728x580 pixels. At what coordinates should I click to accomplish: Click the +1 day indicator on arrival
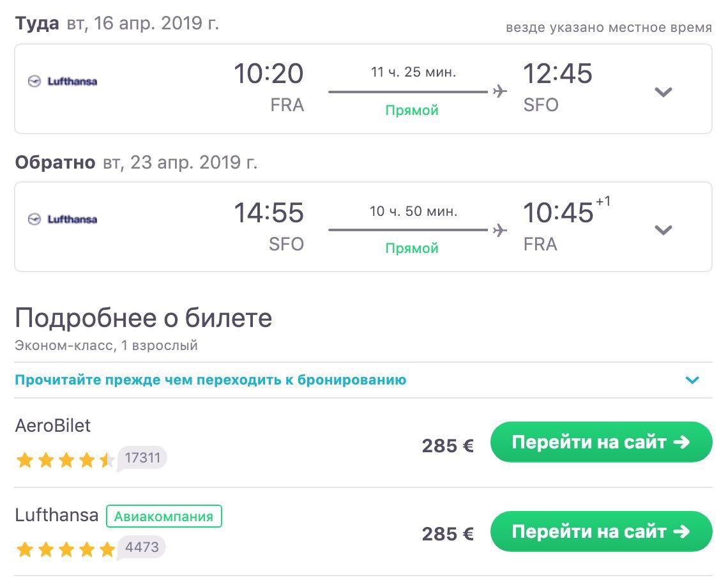603,202
